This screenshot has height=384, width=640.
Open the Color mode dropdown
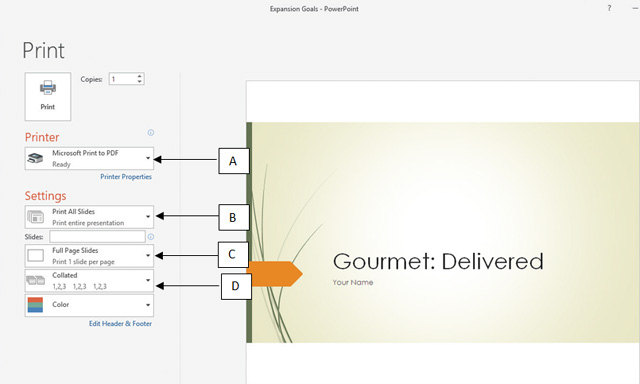tap(89, 305)
